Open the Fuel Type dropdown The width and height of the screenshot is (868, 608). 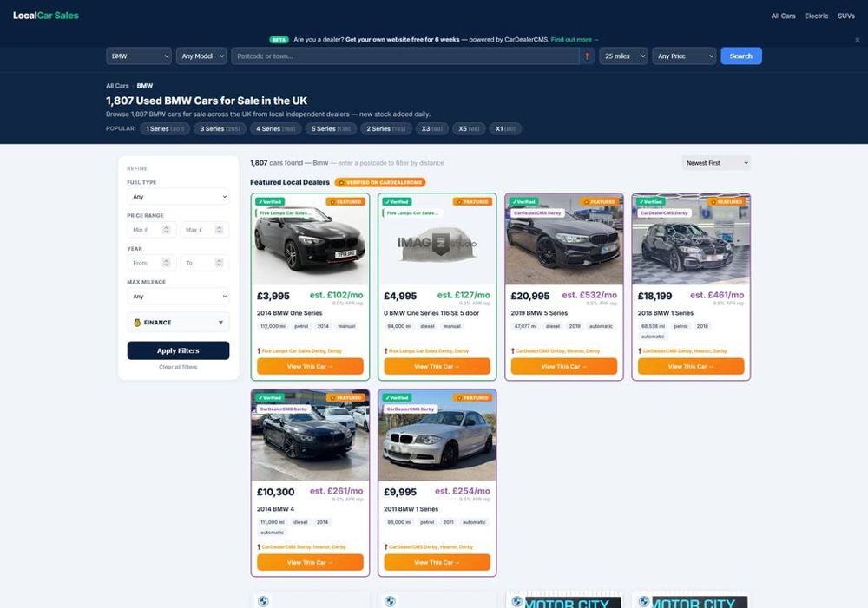178,196
